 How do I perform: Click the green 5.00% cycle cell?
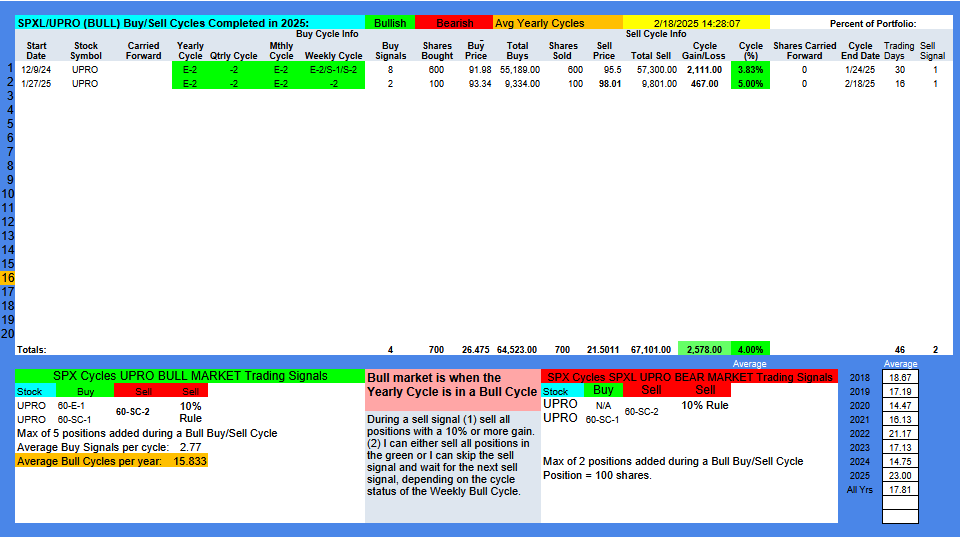pyautogui.click(x=750, y=84)
